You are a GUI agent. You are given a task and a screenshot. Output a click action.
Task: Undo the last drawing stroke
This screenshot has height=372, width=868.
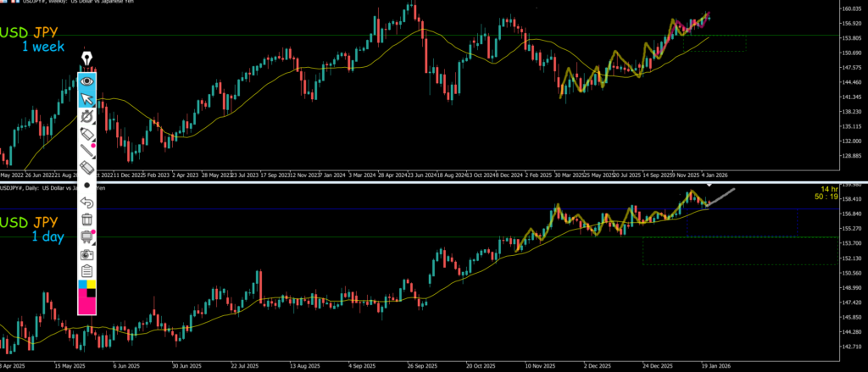point(86,202)
